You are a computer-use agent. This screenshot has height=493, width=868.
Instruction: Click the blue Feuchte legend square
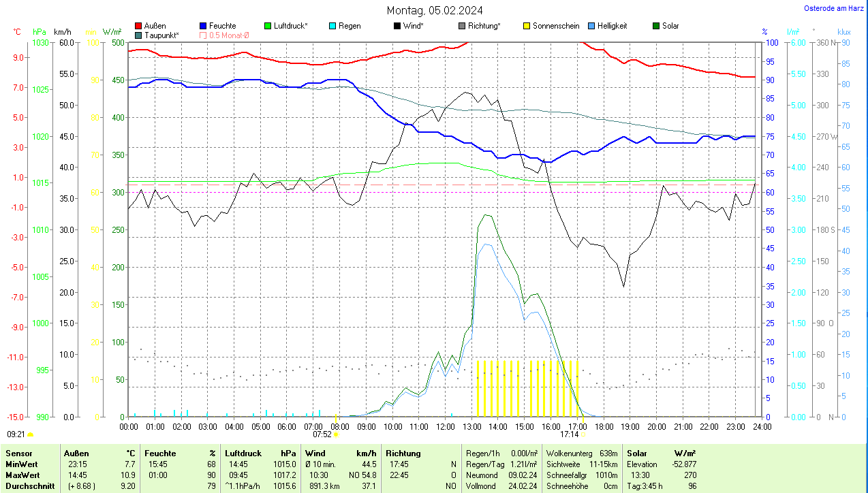pos(204,26)
